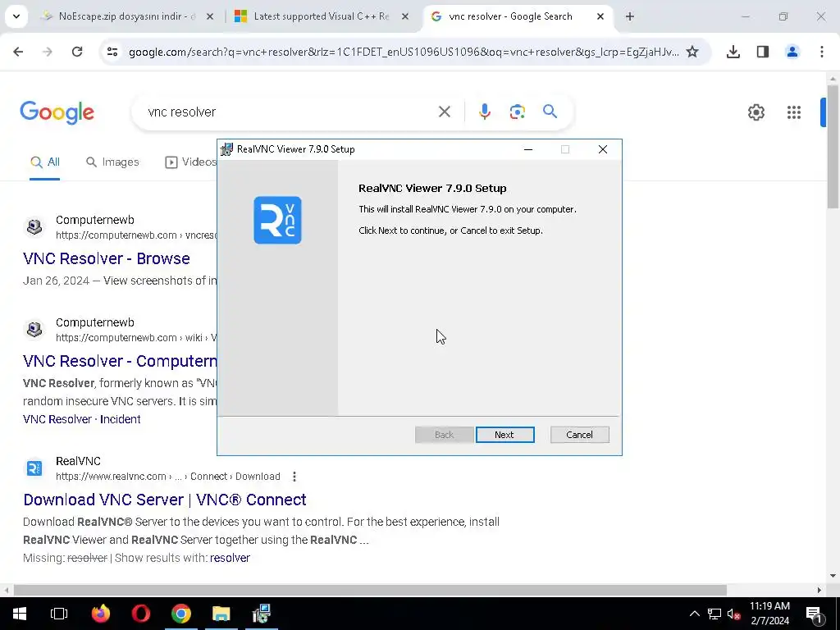Open more options for RealVNC result

coord(294,477)
